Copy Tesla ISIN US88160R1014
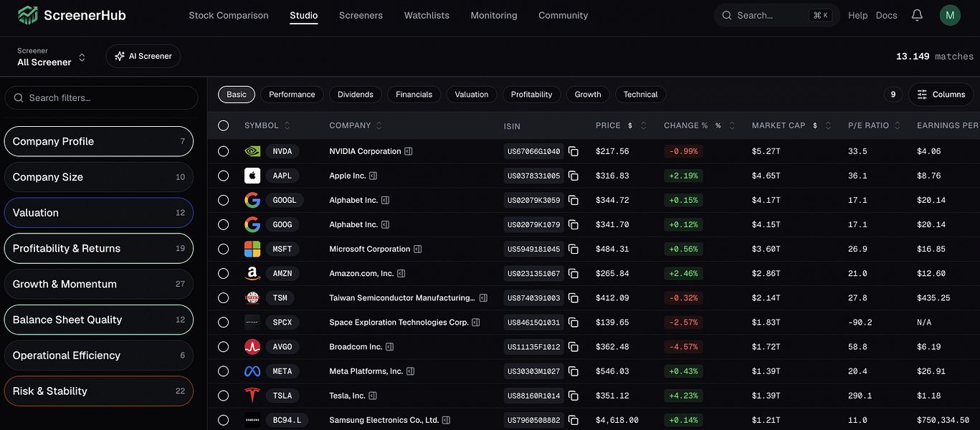Image resolution: width=980 pixels, height=430 pixels. pyautogui.click(x=574, y=396)
